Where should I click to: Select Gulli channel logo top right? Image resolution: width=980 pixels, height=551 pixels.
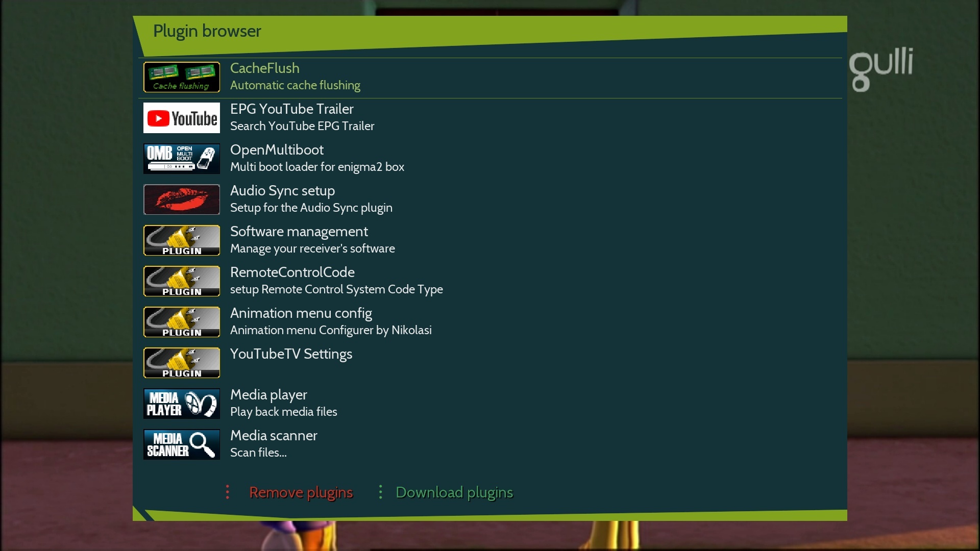(x=880, y=67)
